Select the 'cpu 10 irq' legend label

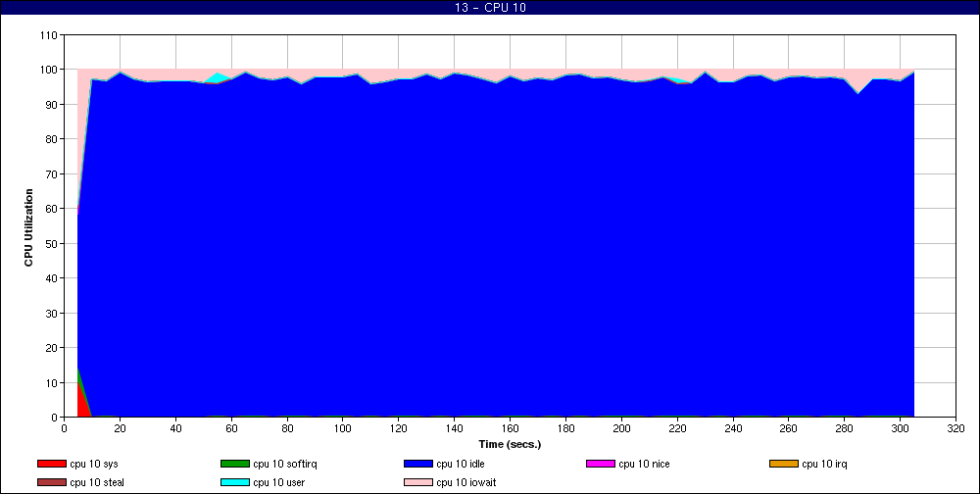pyautogui.click(x=824, y=464)
